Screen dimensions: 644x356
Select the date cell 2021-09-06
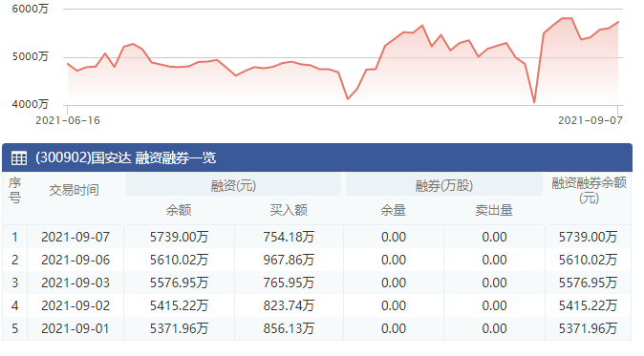coord(75,260)
